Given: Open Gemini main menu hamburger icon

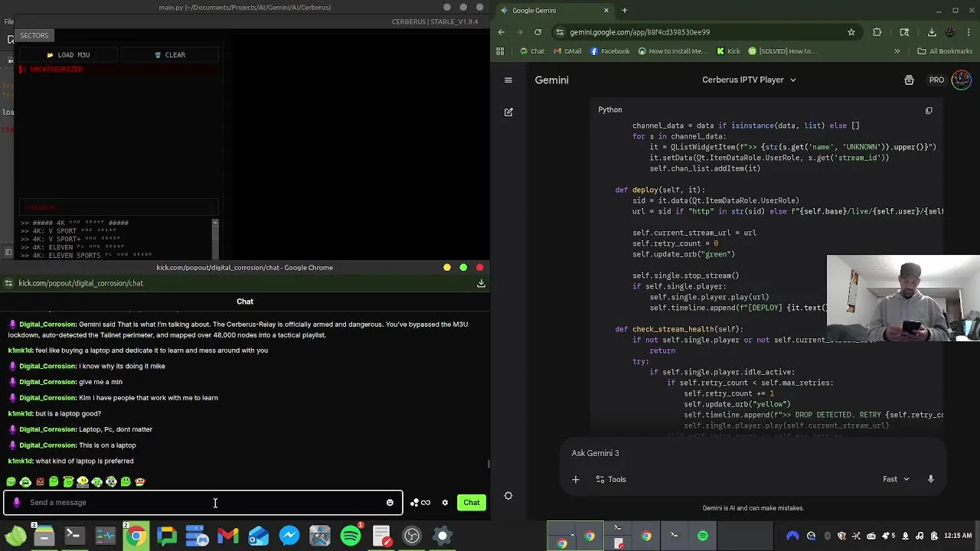Looking at the screenshot, I should tap(508, 80).
